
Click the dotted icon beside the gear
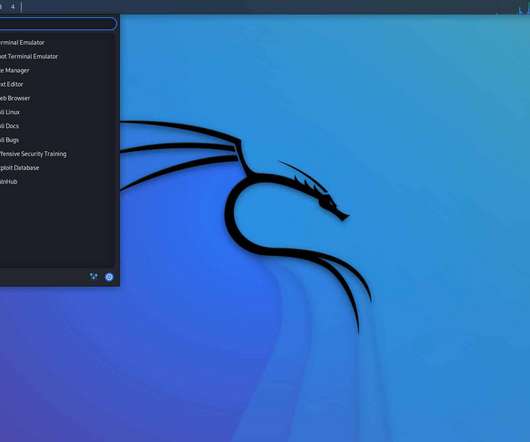pos(94,277)
